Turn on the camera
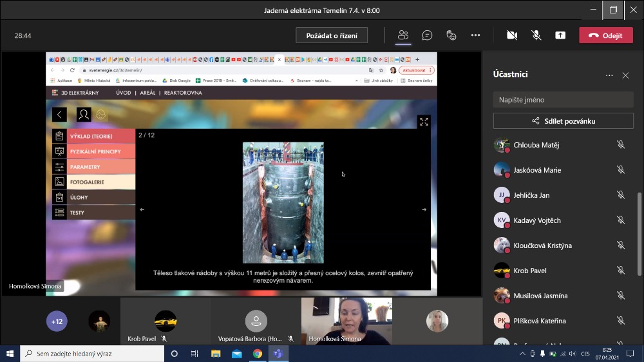This screenshot has height=362, width=644. tap(512, 35)
